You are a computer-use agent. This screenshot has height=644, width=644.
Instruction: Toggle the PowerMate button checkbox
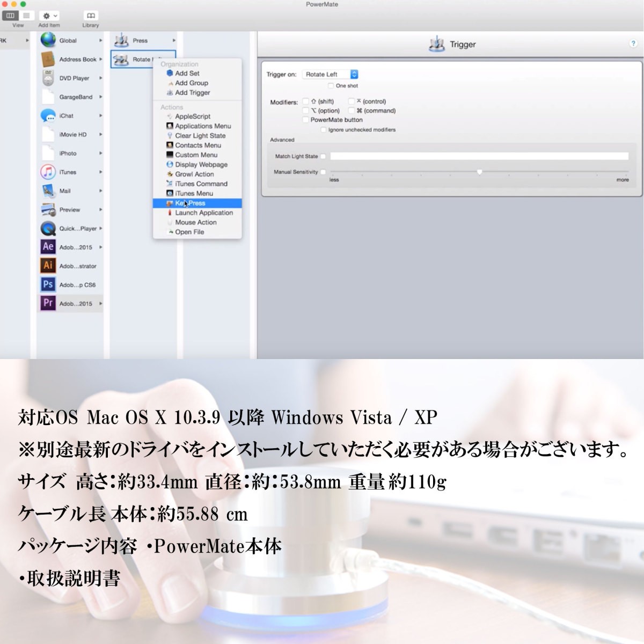306,120
